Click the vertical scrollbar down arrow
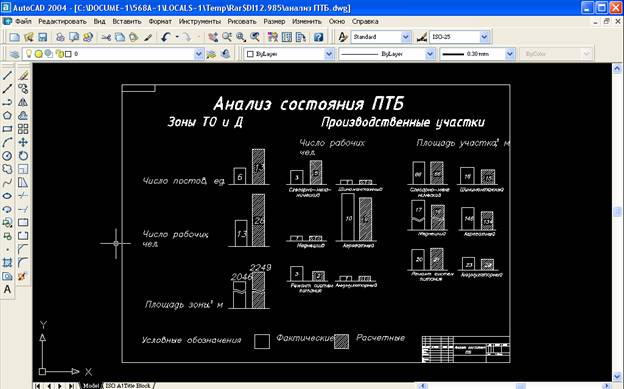624x389 pixels. click(x=617, y=376)
